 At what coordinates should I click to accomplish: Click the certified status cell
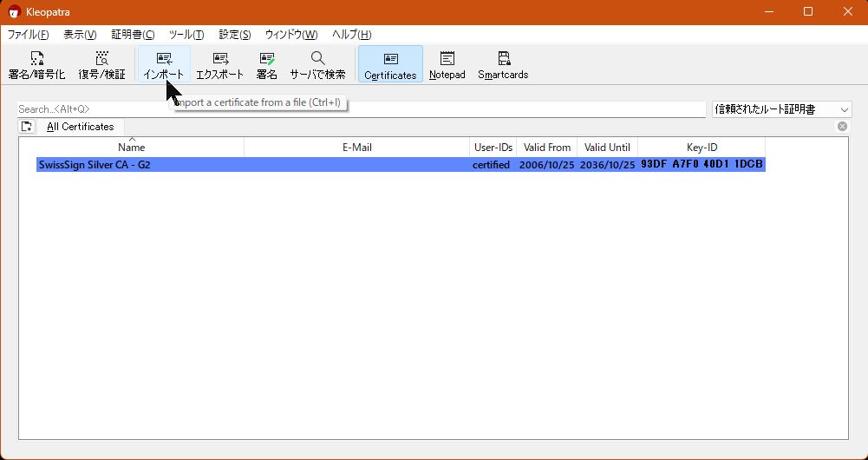coord(491,165)
